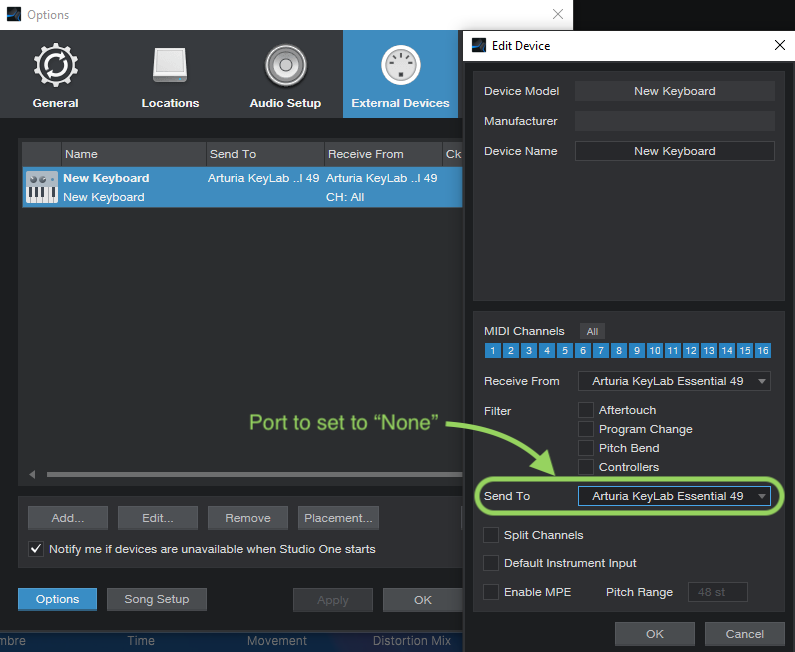Cancel the Edit Device dialog
Viewport: 795px width, 652px height.
pos(744,634)
